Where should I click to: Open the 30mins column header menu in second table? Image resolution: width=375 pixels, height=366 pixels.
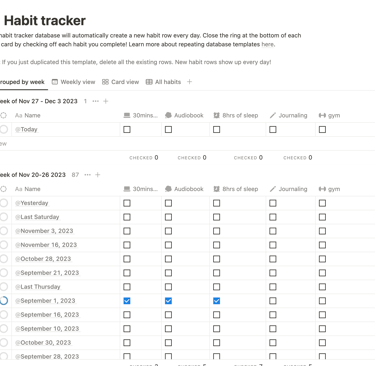pyautogui.click(x=140, y=189)
